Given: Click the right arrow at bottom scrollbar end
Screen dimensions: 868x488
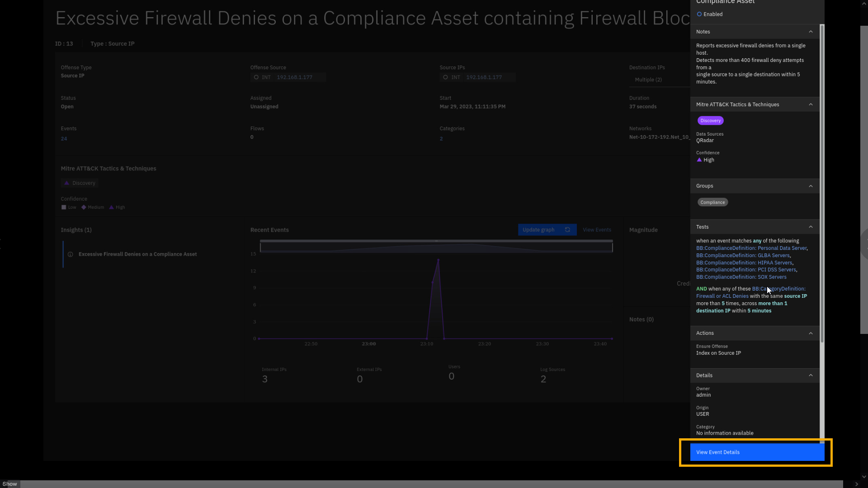Looking at the screenshot, I should coord(856,484).
